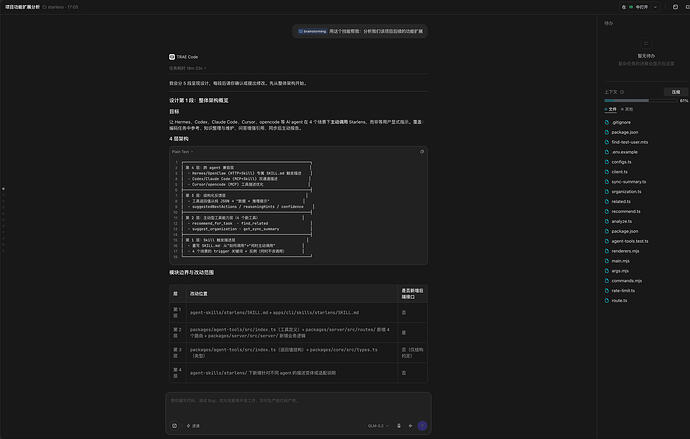Click the info icon beside 上下文

622,92
